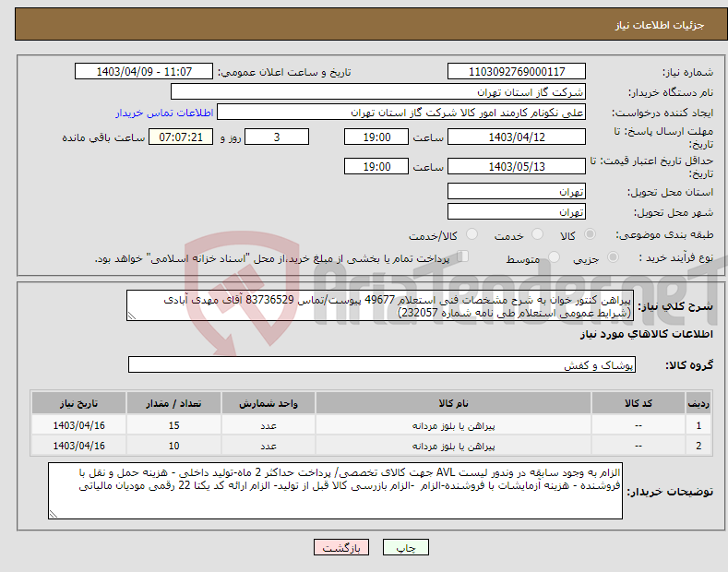Click the announcement date field 1403/04/09 - 11:07

pyautogui.click(x=144, y=72)
